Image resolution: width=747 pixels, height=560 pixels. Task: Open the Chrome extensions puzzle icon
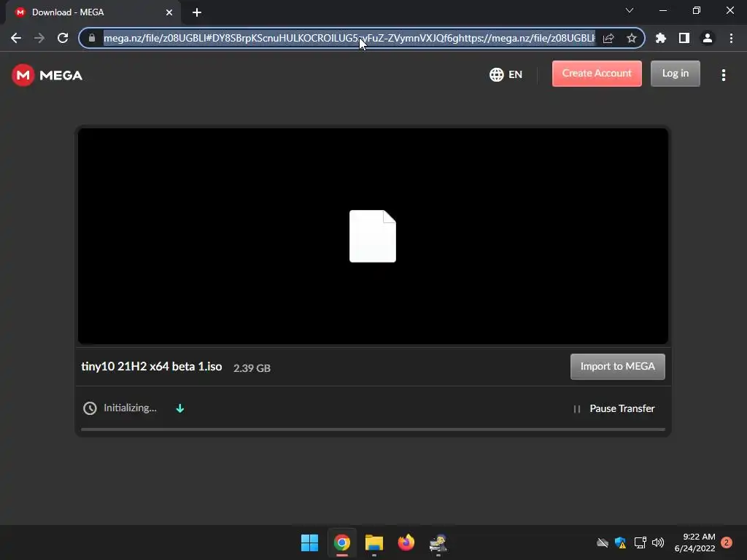(x=661, y=38)
